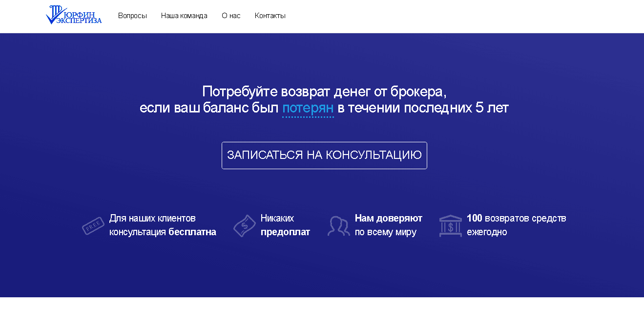Click the white strip below the blue banner

[322, 304]
